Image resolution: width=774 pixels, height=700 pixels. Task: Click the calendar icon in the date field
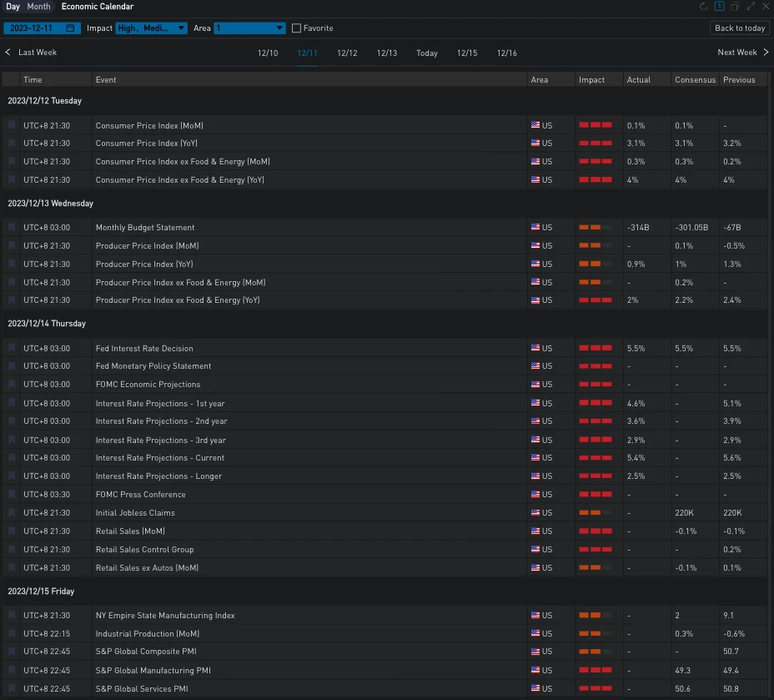pos(70,28)
